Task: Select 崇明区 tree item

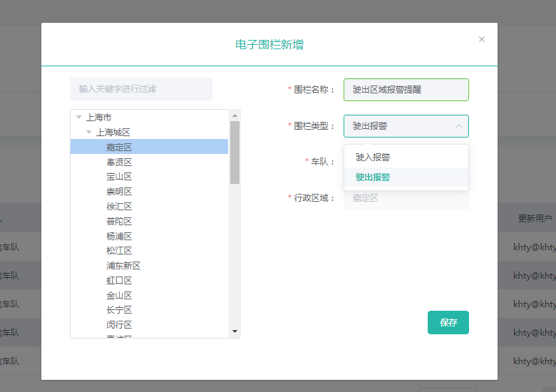Action: pyautogui.click(x=119, y=192)
